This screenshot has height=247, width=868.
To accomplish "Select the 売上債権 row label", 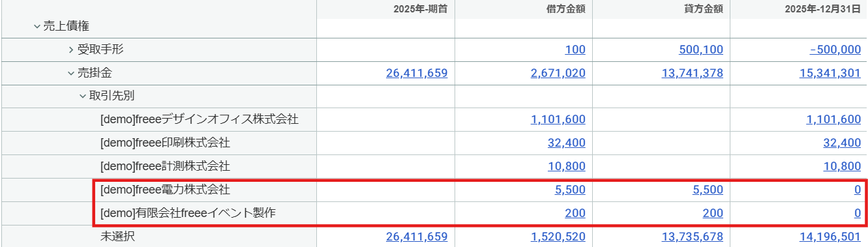I will coord(66,27).
